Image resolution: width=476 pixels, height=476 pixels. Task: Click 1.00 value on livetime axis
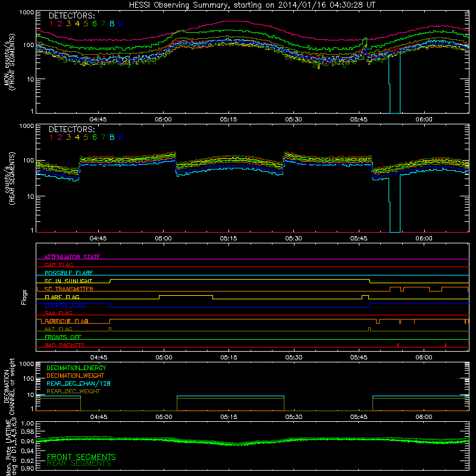[x=28, y=423]
